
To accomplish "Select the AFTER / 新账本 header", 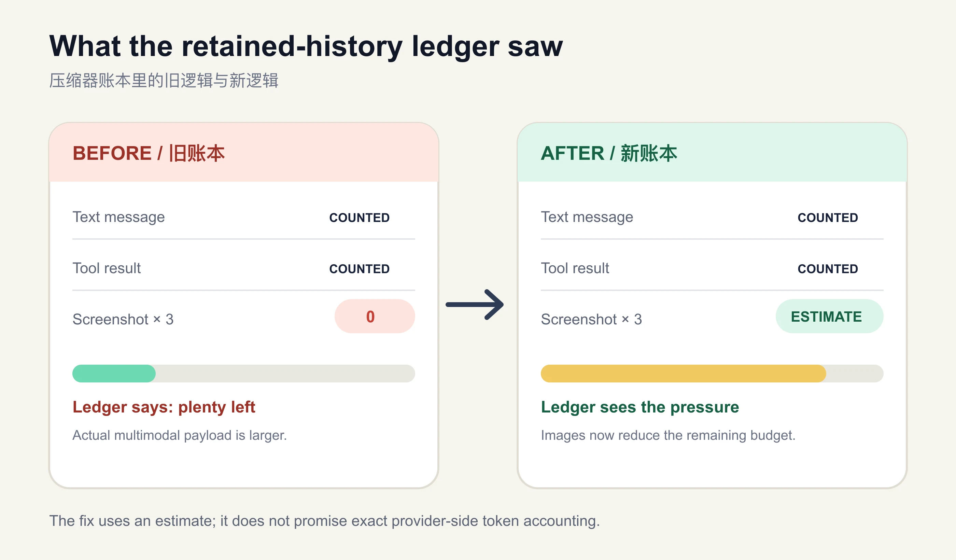I will 609,154.
